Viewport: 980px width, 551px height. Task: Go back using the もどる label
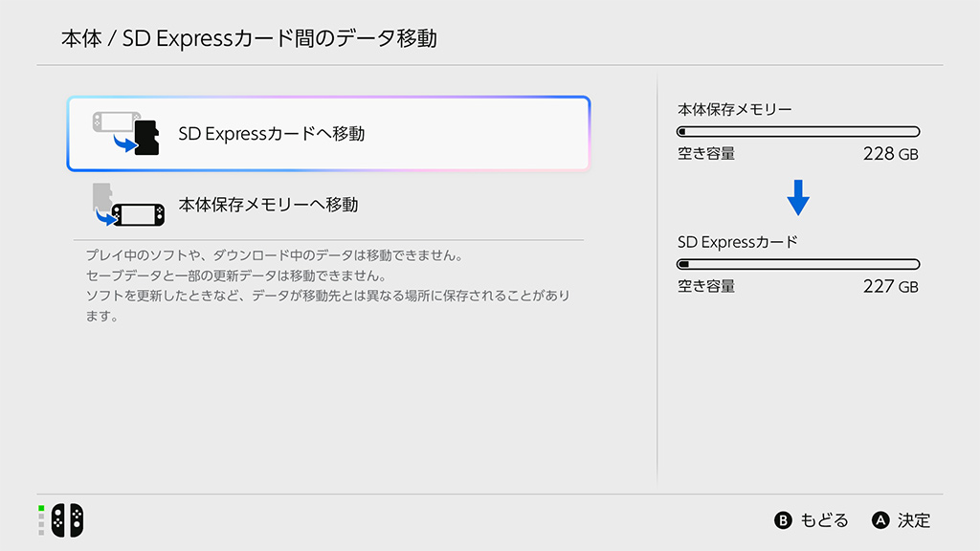coord(823,520)
